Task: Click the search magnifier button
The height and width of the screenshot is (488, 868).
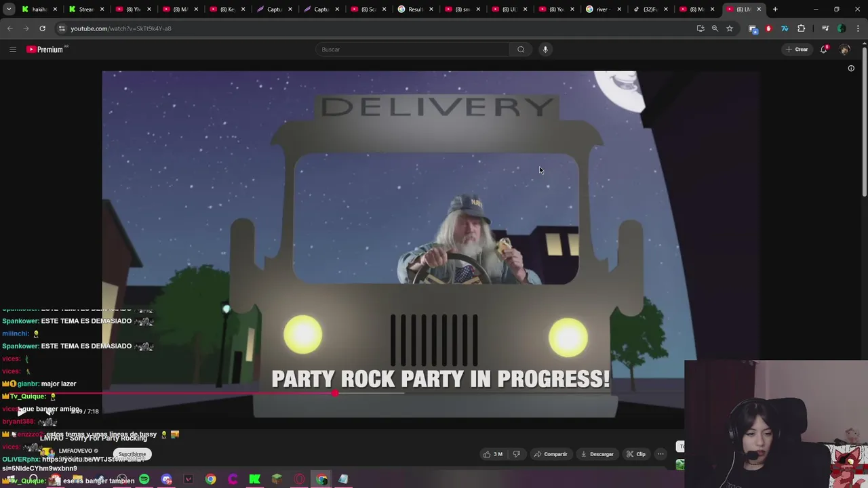Action: click(521, 49)
